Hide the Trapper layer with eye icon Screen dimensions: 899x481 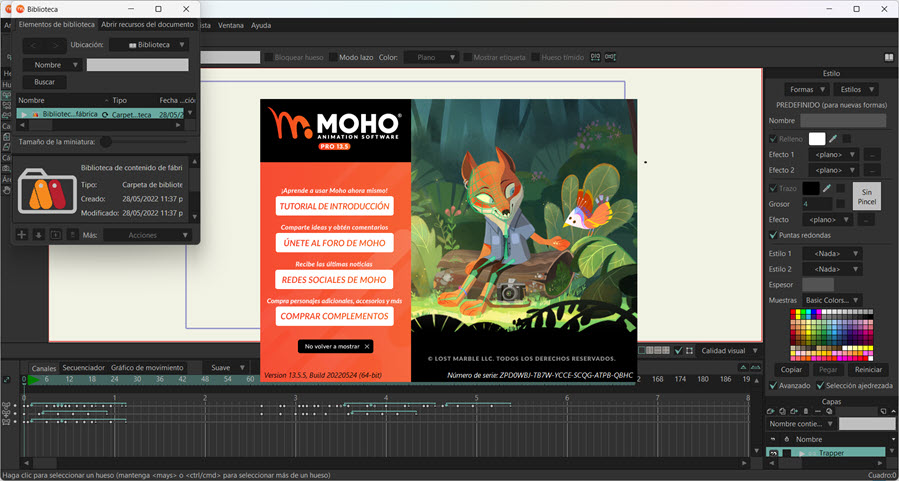[773, 453]
